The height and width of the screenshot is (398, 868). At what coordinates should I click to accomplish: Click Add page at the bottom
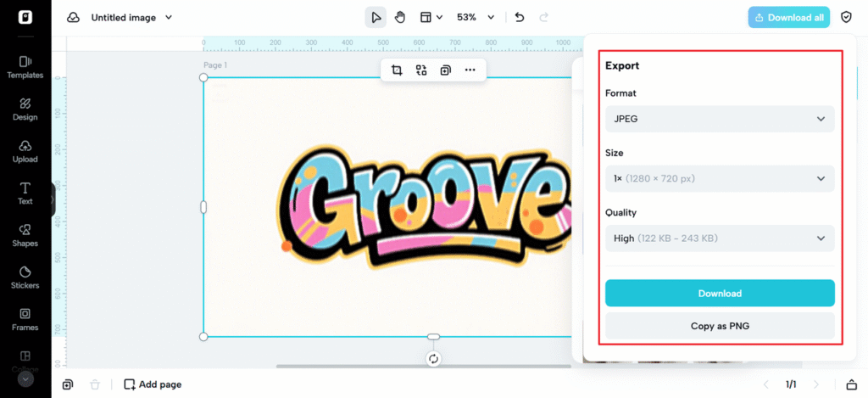tap(153, 384)
